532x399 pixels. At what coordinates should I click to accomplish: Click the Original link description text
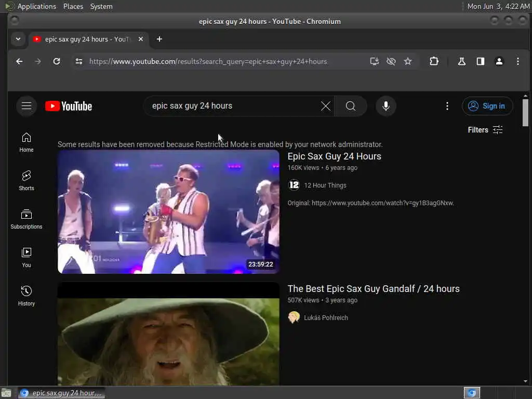pos(370,203)
